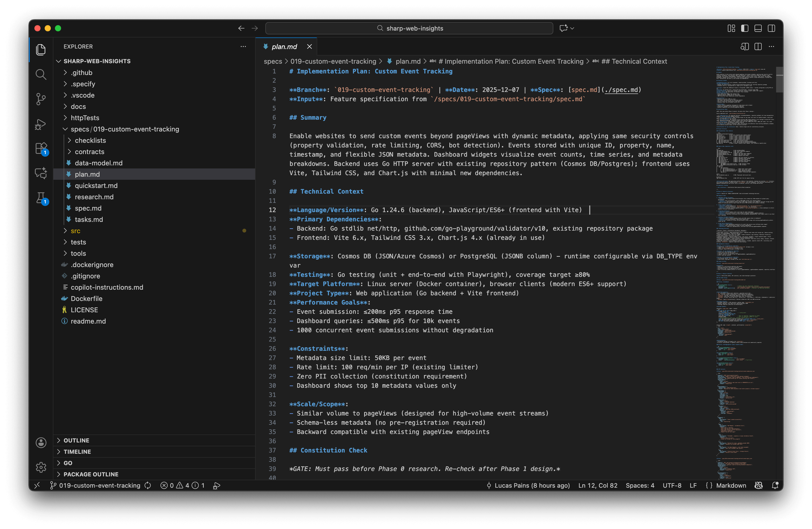812x529 pixels.
Task: Open the Chat sidebar icon
Action: pos(41,173)
